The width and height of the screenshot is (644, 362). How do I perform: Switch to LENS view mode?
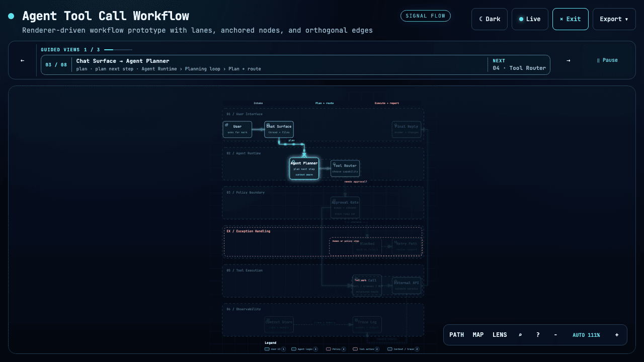[500, 335]
